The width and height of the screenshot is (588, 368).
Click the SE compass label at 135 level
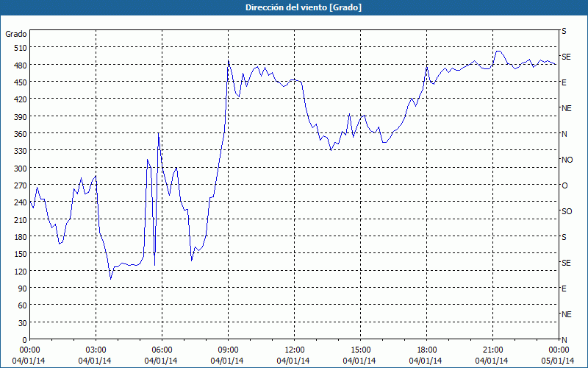coord(566,263)
